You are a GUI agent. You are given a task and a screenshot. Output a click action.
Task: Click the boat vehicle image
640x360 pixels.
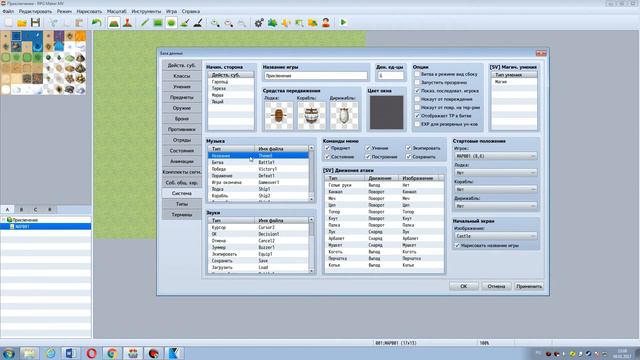click(279, 116)
